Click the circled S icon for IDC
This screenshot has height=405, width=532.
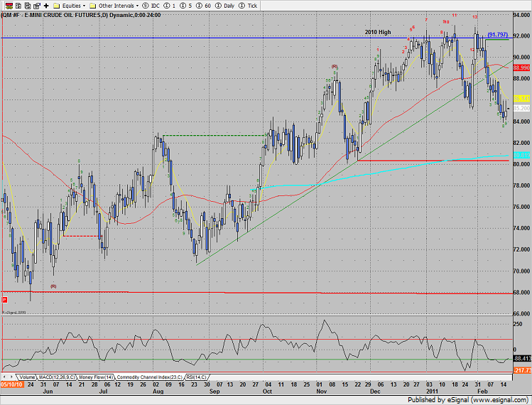coord(145,6)
